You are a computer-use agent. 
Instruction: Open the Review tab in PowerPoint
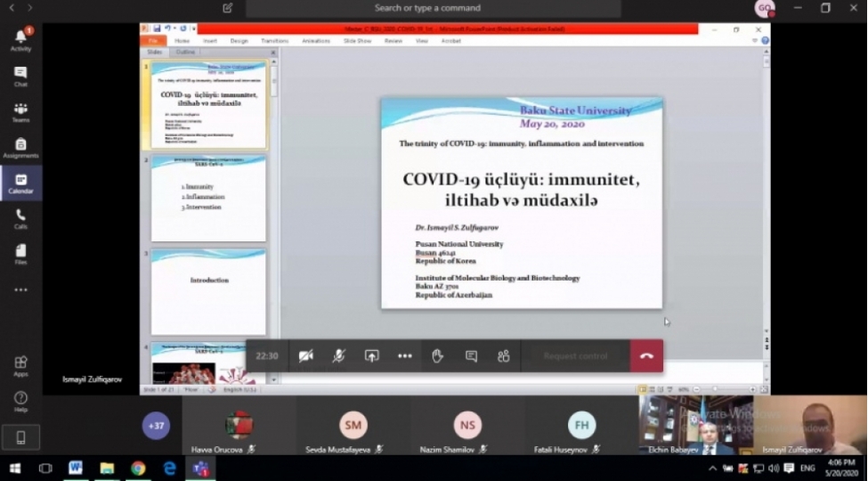[393, 40]
